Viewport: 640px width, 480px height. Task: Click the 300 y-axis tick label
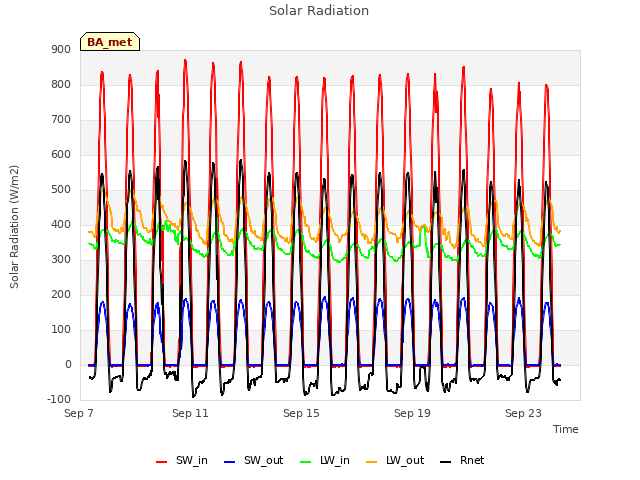tap(61, 260)
